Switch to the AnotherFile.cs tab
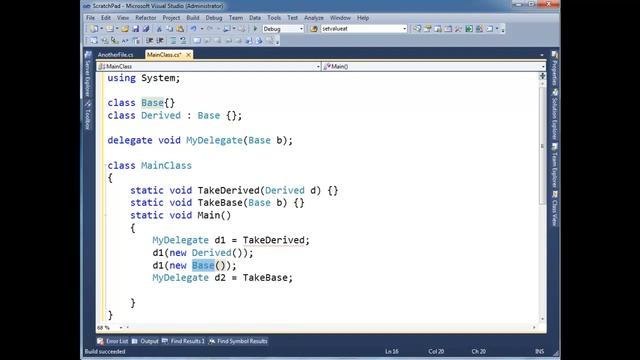640x360 pixels. (x=116, y=55)
